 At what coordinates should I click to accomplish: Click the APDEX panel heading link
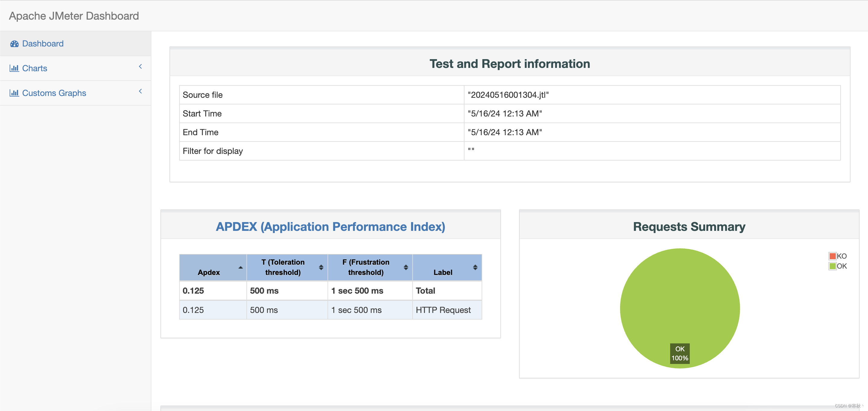pyautogui.click(x=330, y=227)
